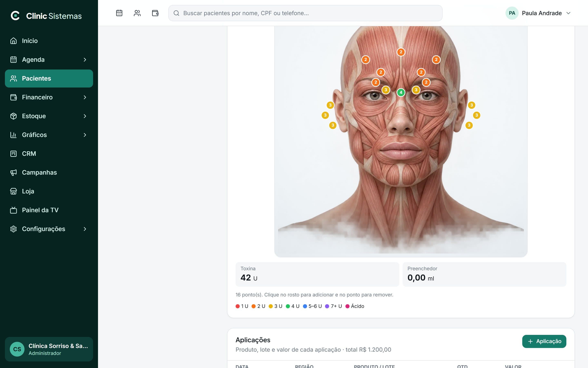Open Loja from the sidebar

coord(49,191)
